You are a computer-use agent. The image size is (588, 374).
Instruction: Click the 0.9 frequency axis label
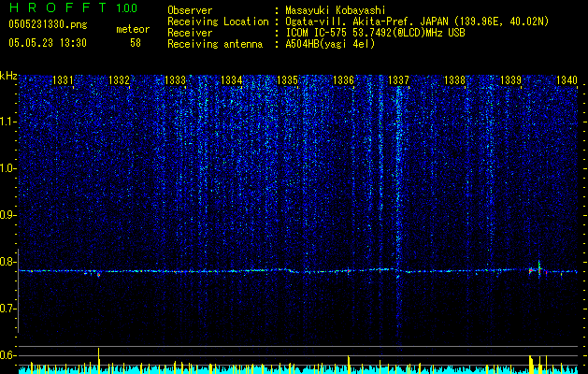8,215
